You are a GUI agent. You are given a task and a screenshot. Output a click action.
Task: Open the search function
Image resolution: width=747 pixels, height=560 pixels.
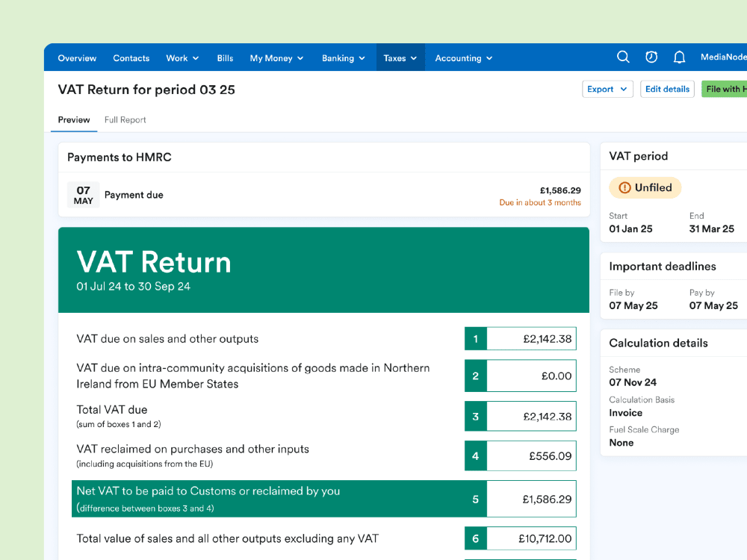pos(623,57)
